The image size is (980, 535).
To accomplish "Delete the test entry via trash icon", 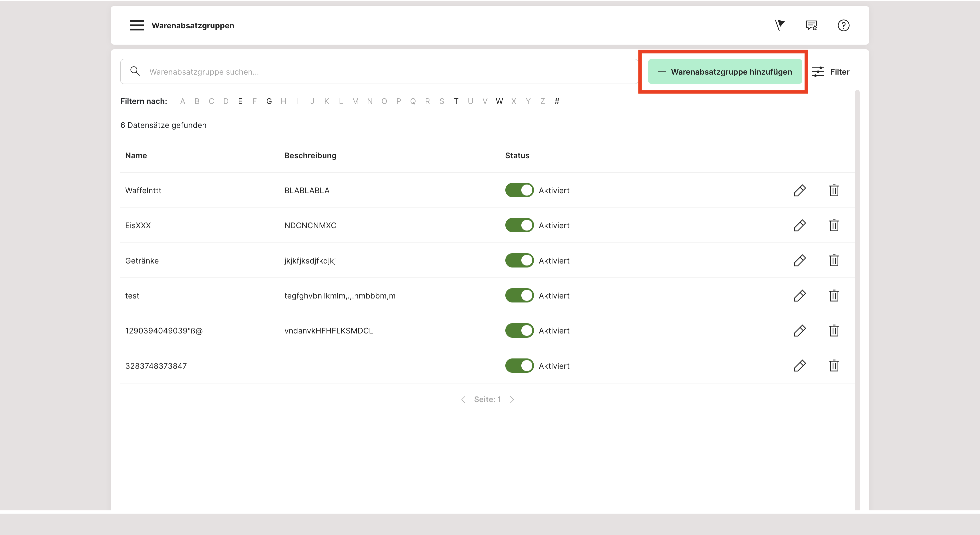I will tap(834, 296).
